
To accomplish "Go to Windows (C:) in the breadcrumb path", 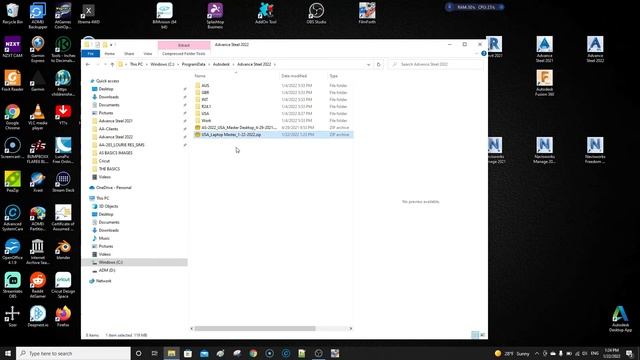I will (x=162, y=64).
